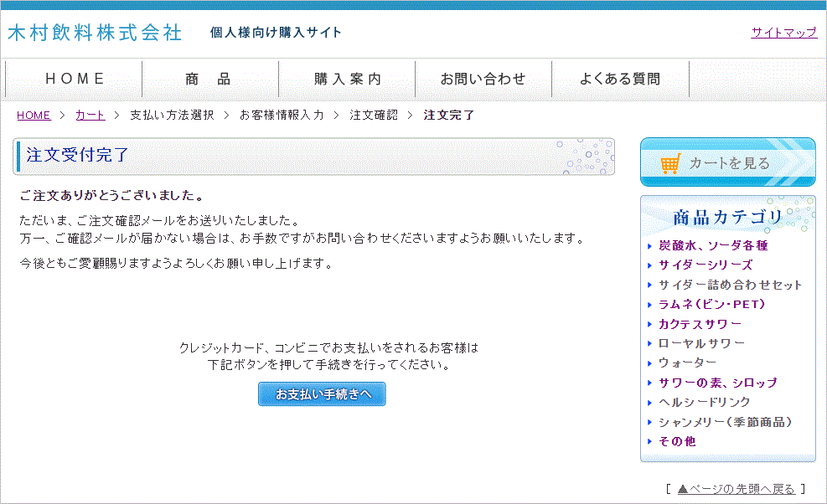Select the HOME navigation tab
The image size is (827, 504).
[75, 80]
